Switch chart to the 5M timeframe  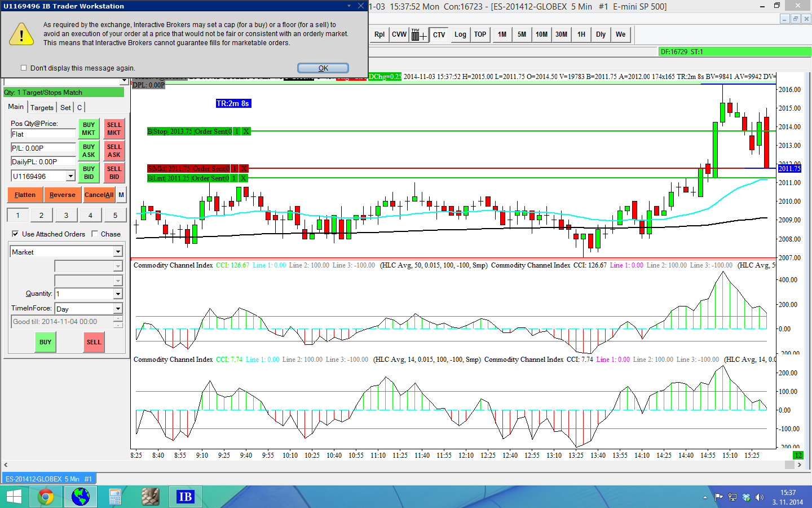tap(522, 34)
